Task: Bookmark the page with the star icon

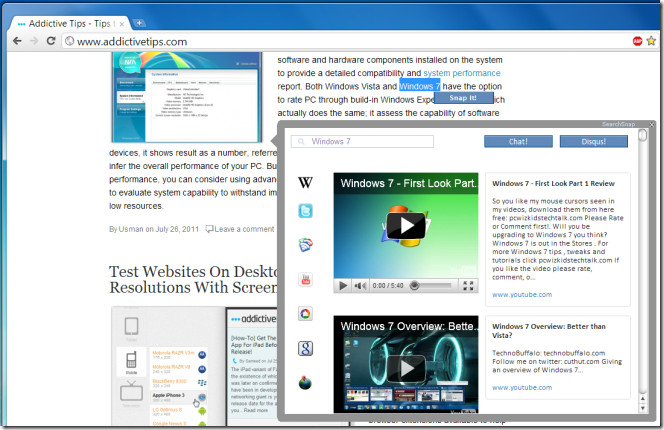Action: tap(651, 41)
